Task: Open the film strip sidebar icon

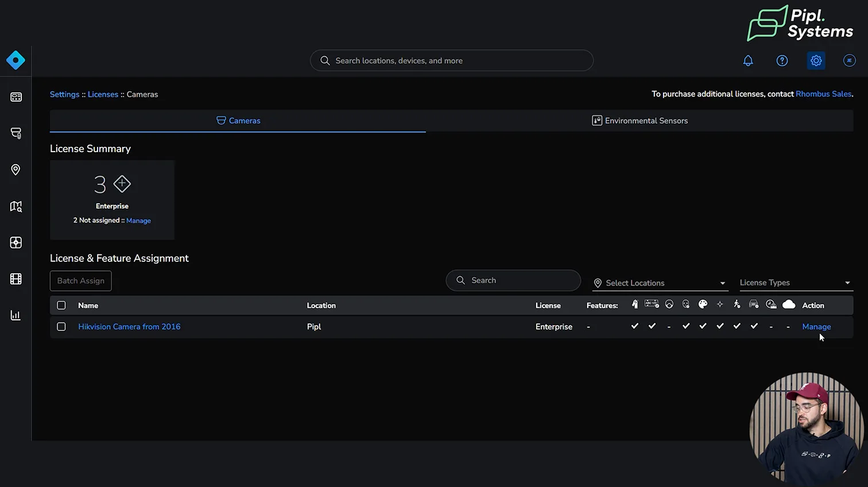Action: tap(15, 279)
